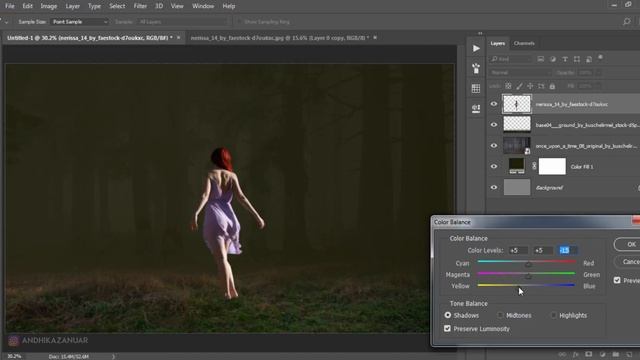Open the Fill value dropdown arrow
640x360 pixels.
(598, 86)
